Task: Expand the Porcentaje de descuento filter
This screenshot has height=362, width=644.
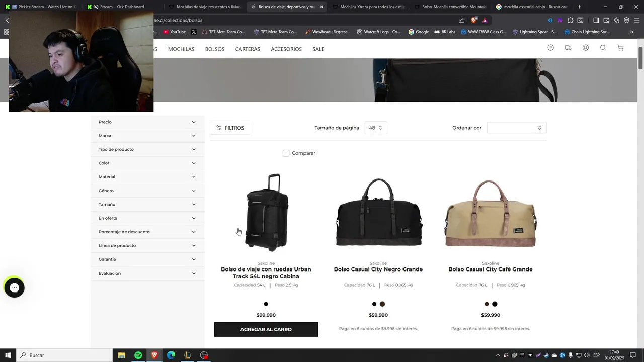Action: pos(147,232)
